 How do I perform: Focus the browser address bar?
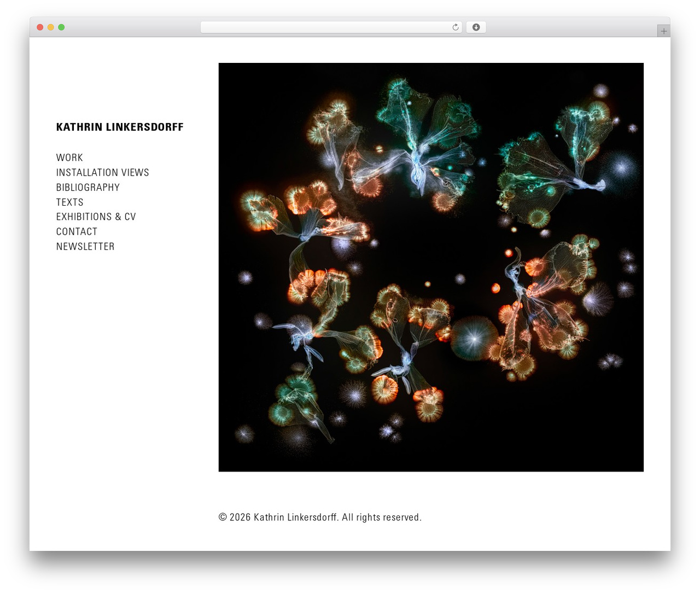click(x=331, y=27)
